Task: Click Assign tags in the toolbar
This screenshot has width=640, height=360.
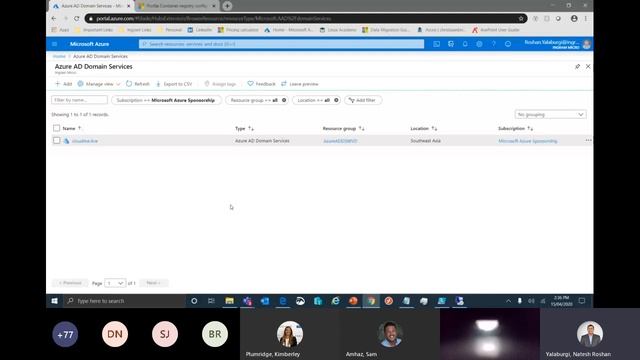Action: click(x=220, y=84)
